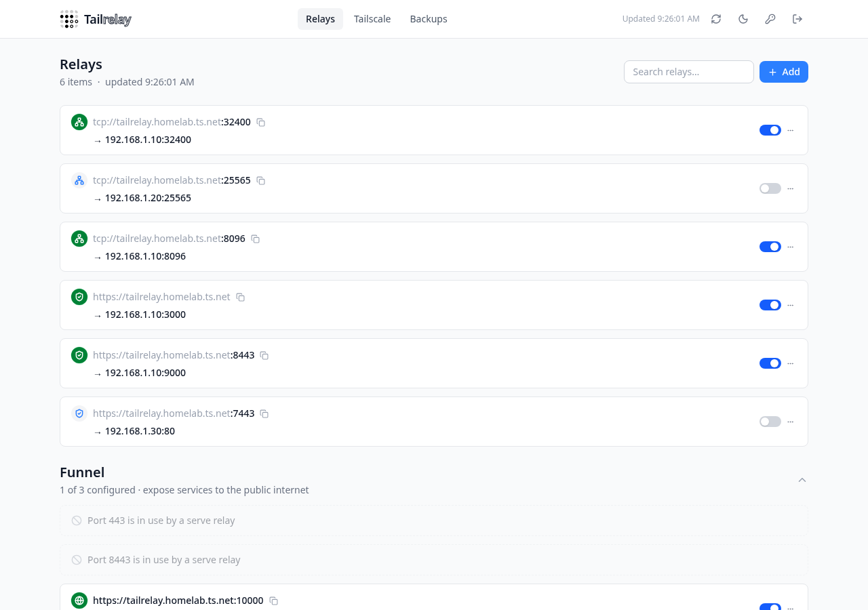Image resolution: width=868 pixels, height=610 pixels.
Task: Open the Relays tab
Action: click(320, 19)
